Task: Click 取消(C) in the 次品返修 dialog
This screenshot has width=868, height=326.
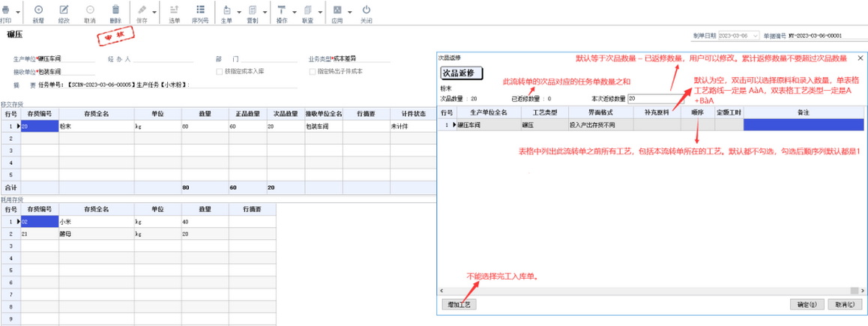Action: pos(845,305)
